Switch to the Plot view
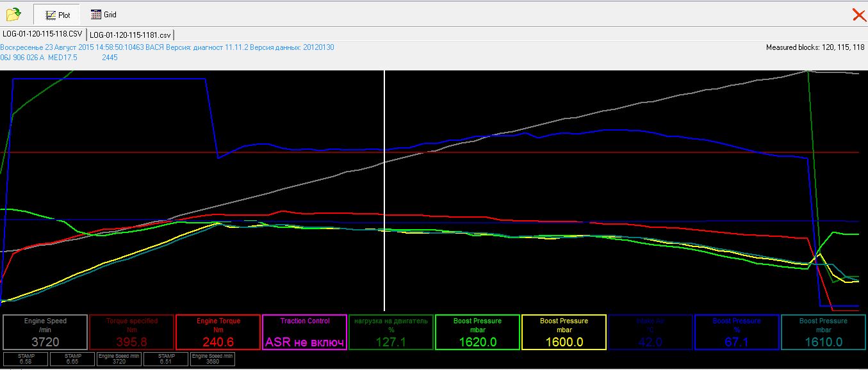 pos(58,14)
